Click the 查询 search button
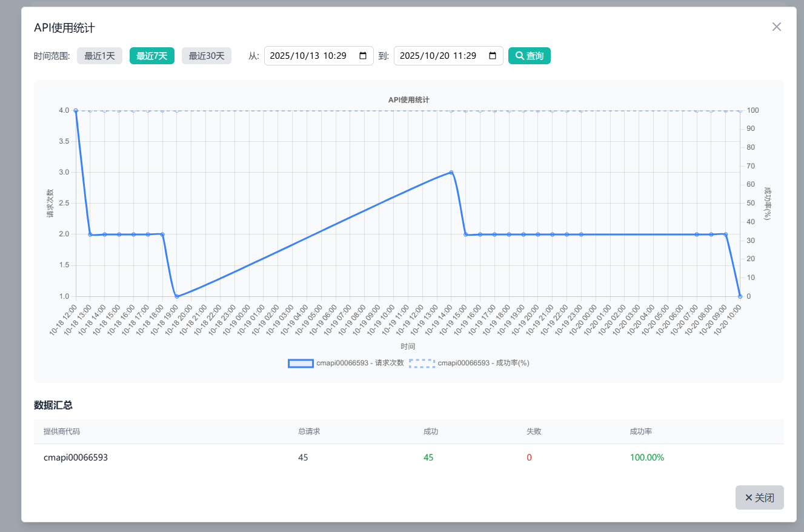Viewport: 804px width, 532px height. (529, 56)
